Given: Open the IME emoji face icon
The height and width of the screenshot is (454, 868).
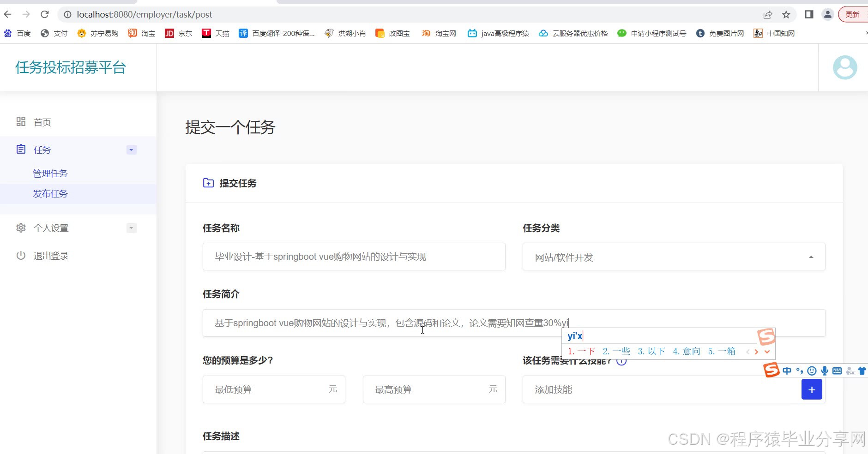Looking at the screenshot, I should pyautogui.click(x=812, y=370).
